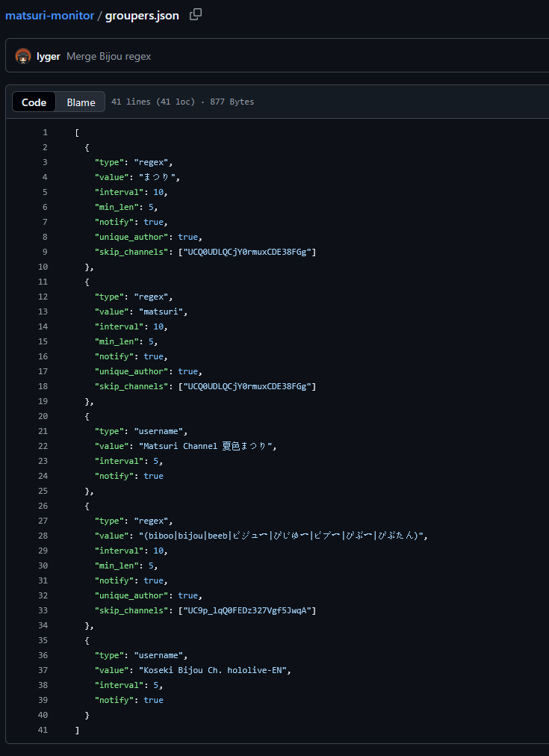Select line number 13
Screen dimensions: 549x756
43,312
